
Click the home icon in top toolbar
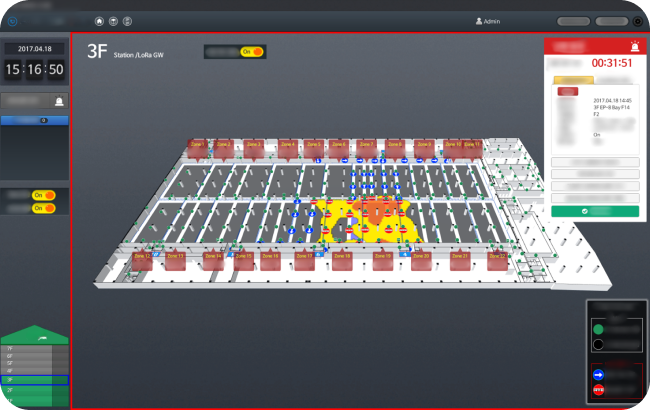pyautogui.click(x=99, y=21)
